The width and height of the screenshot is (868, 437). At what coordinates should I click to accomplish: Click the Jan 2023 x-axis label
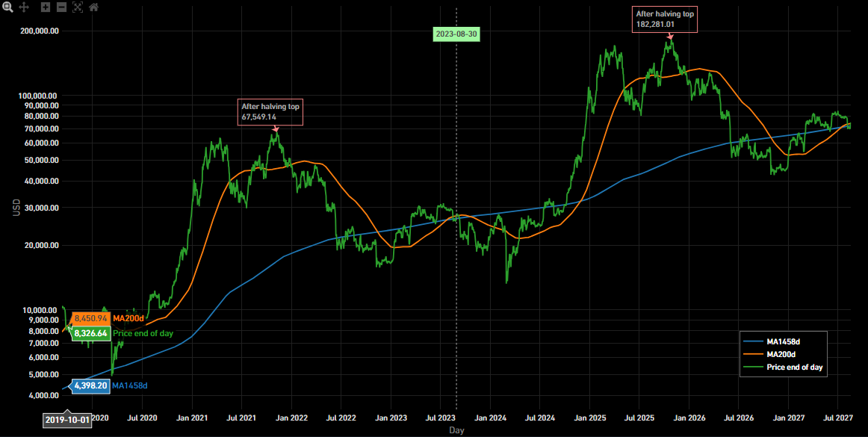(391, 418)
